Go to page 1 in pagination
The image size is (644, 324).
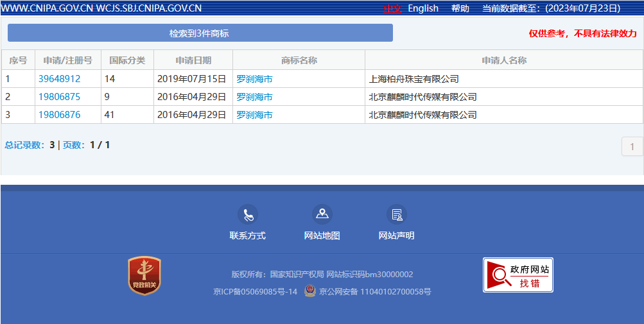[632, 147]
